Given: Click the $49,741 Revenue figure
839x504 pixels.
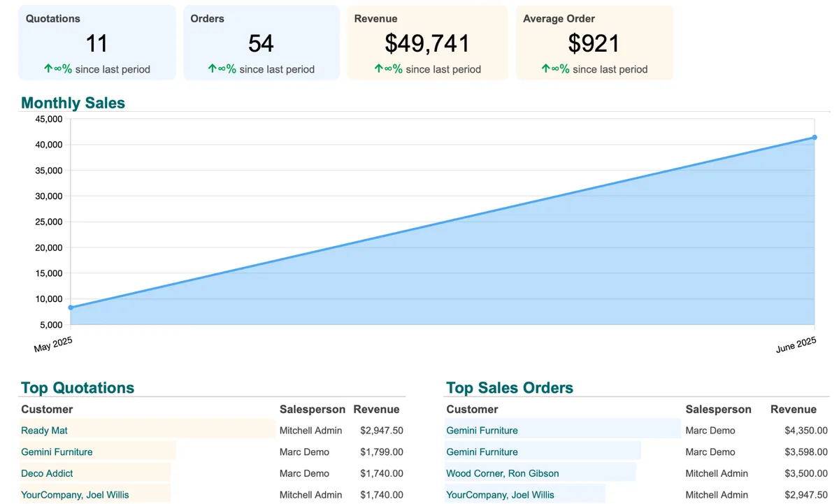Looking at the screenshot, I should point(427,43).
